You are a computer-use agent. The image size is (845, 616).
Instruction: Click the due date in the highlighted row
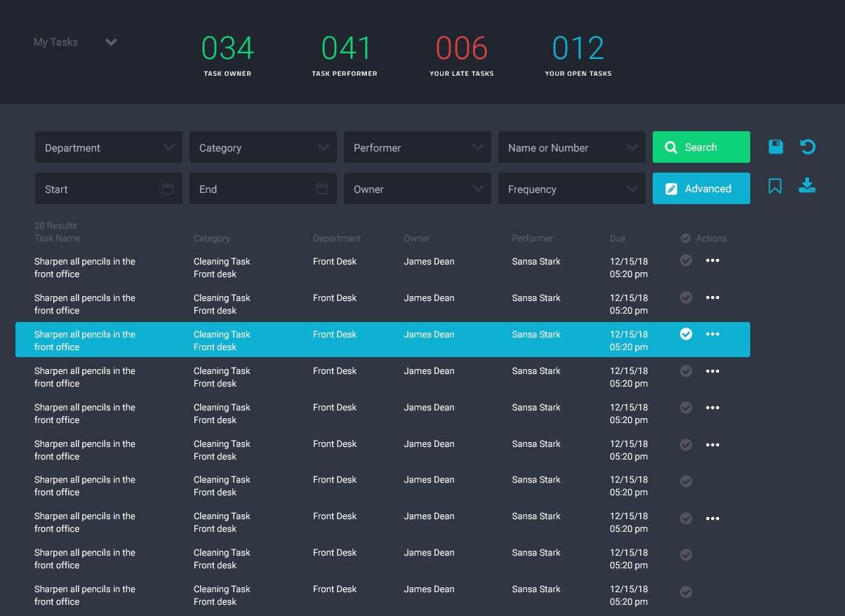(x=629, y=341)
